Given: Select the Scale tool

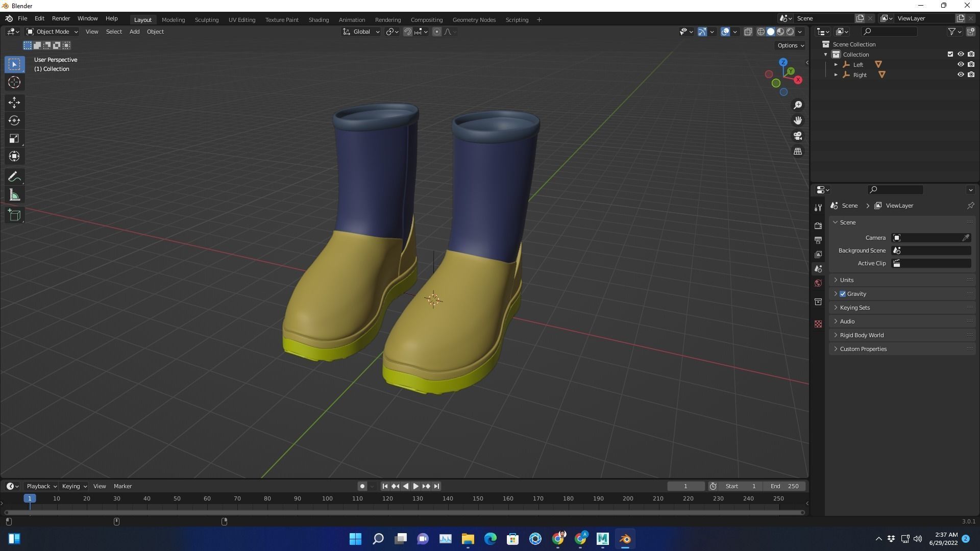Looking at the screenshot, I should click(x=14, y=138).
